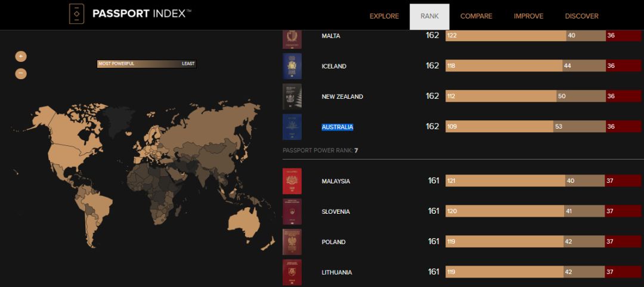Click New Zealand's 50 visa-on-arrival segment
Viewport: 644px width, 287px height.
click(581, 96)
